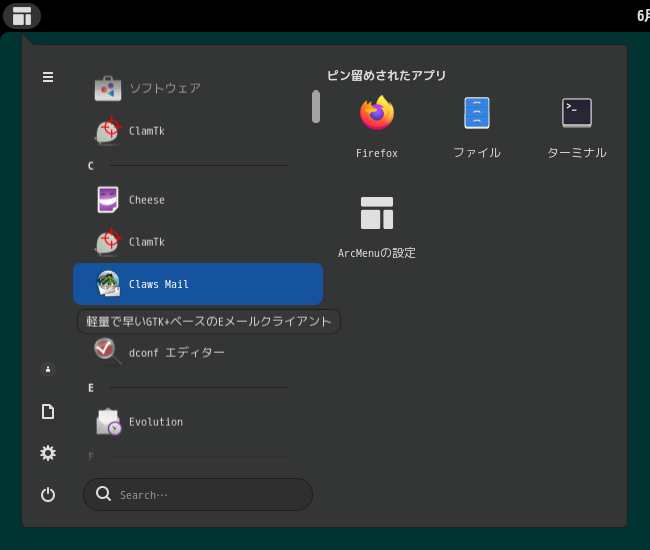The width and height of the screenshot is (650, 550).
Task: Click the Search input field
Action: click(x=198, y=494)
